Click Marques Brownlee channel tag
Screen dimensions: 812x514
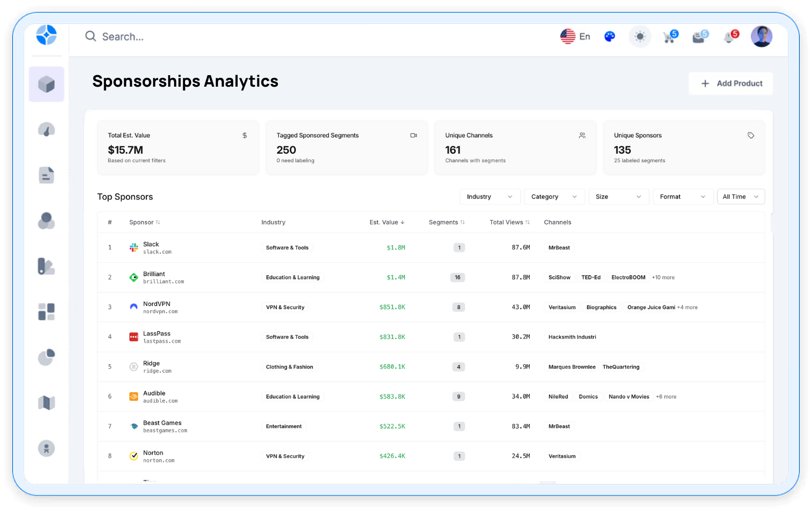coord(572,367)
